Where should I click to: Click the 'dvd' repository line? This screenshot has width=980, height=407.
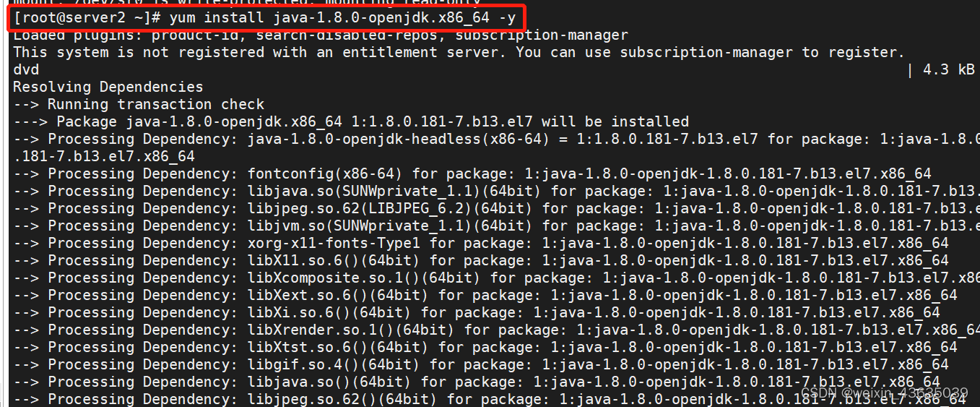(x=26, y=70)
